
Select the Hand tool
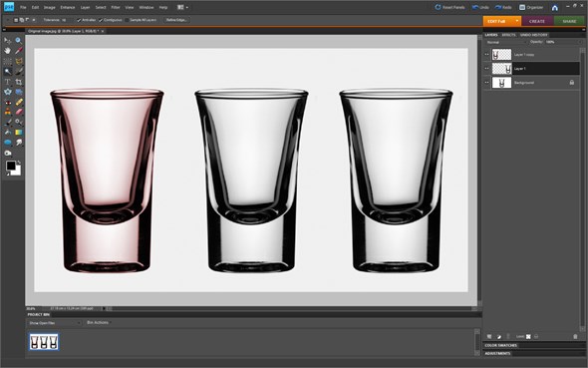pyautogui.click(x=8, y=50)
